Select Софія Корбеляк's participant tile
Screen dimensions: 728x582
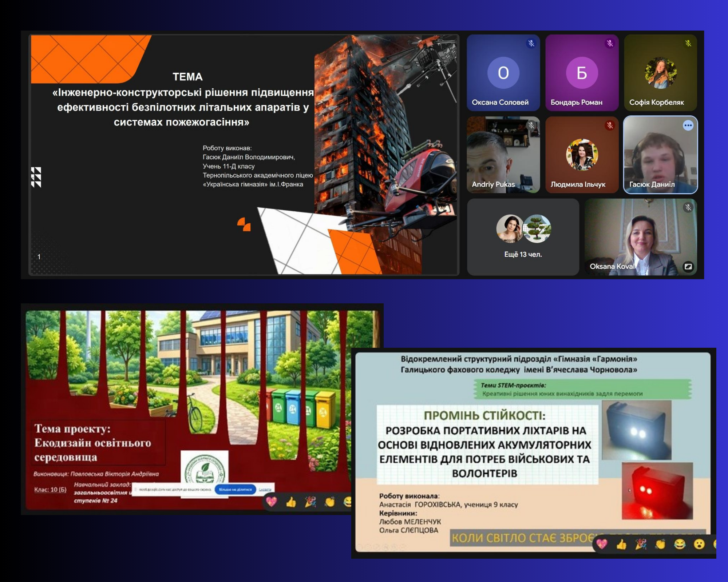660,73
